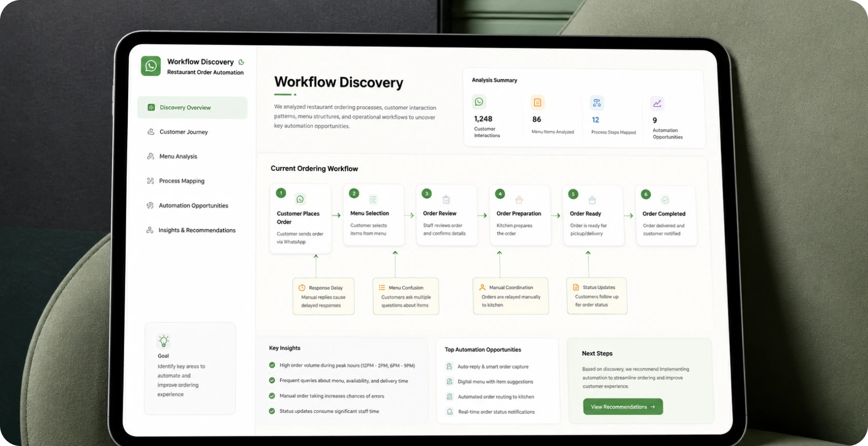Click Auto-reply & smart order capture text
The height and width of the screenshot is (446, 868).
[493, 367]
